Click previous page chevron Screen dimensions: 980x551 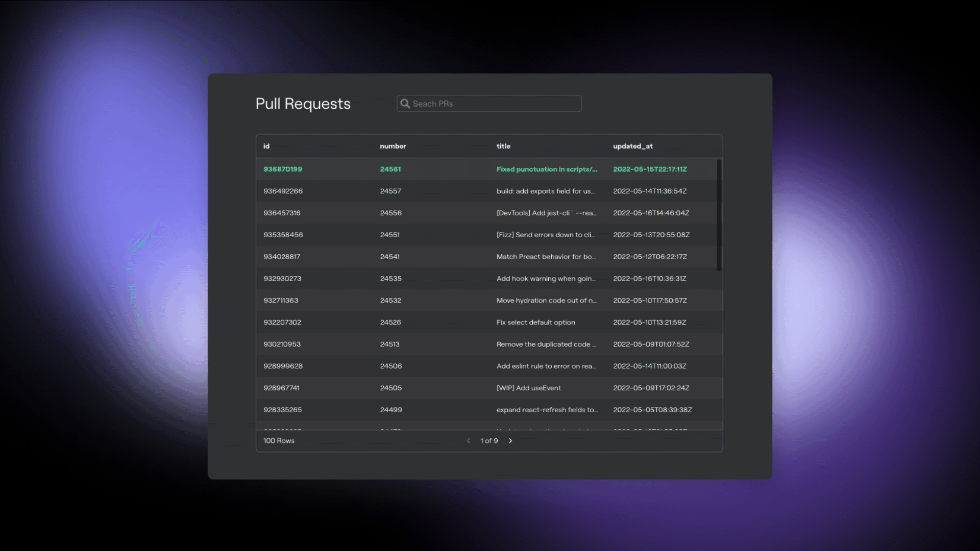point(469,441)
